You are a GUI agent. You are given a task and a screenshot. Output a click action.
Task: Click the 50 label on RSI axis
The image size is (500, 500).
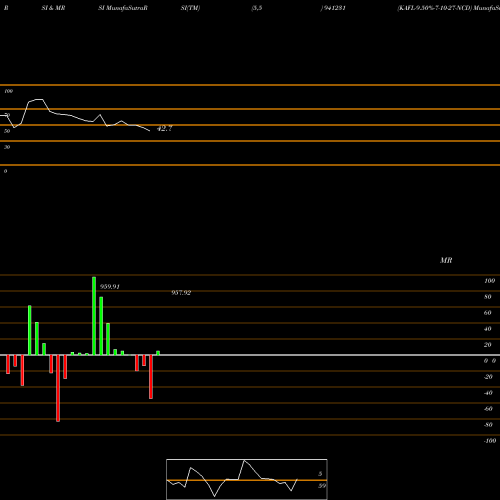tap(7, 131)
